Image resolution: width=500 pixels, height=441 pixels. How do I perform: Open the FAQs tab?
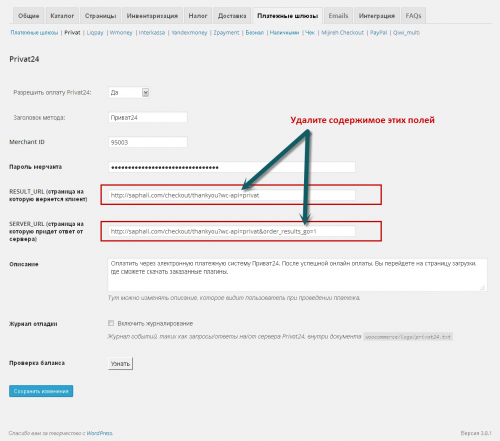(x=413, y=16)
